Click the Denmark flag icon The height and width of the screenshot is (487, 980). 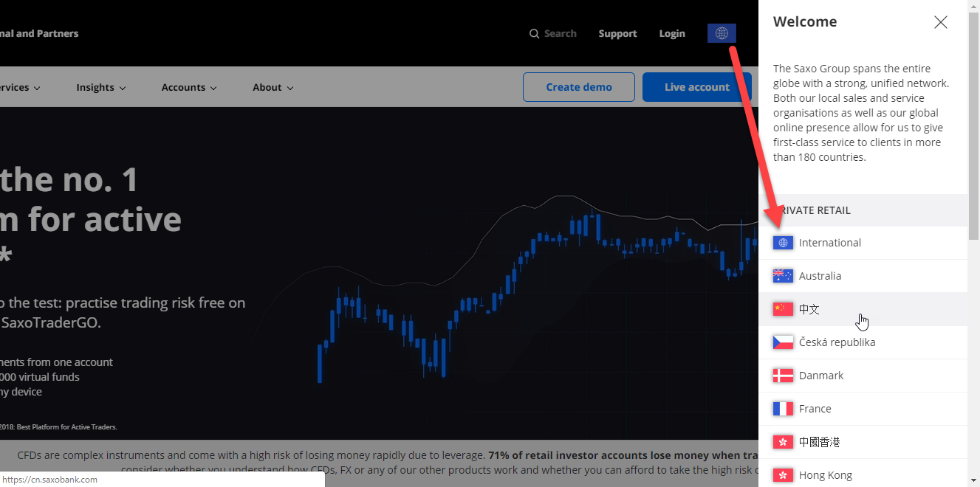(783, 376)
